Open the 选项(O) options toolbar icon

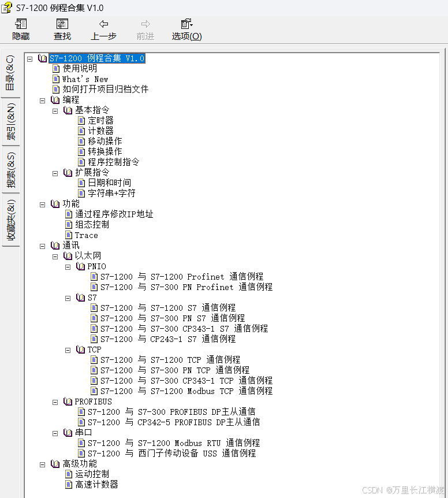[x=186, y=24]
